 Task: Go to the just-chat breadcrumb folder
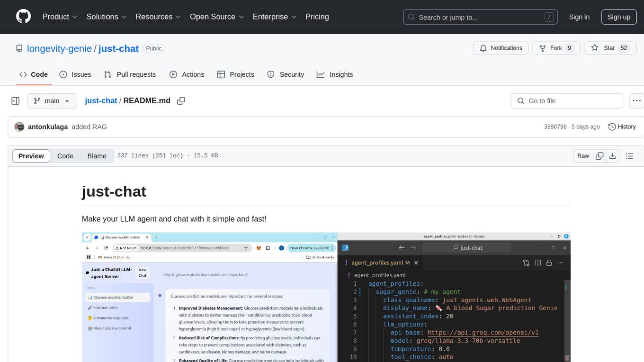pyautogui.click(x=101, y=100)
